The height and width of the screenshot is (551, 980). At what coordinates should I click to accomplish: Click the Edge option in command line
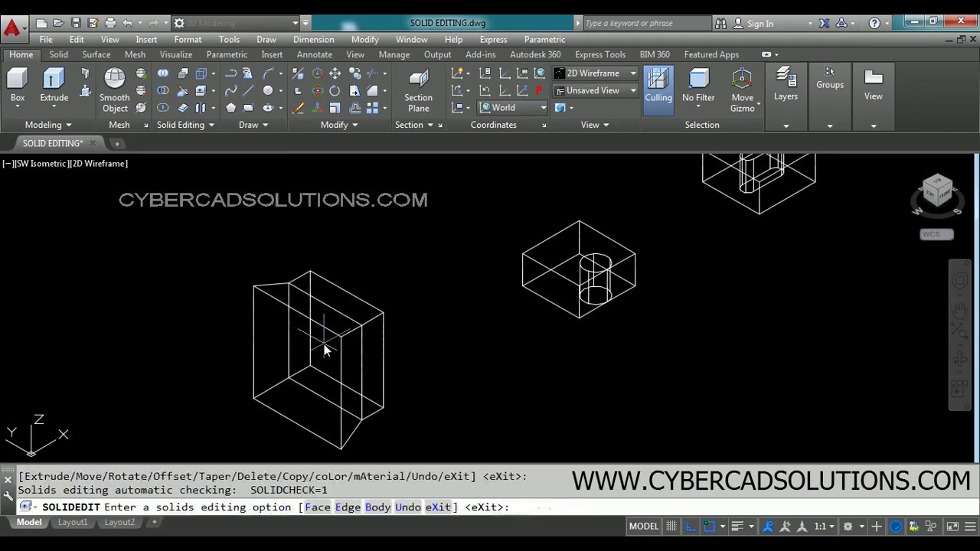[348, 507]
